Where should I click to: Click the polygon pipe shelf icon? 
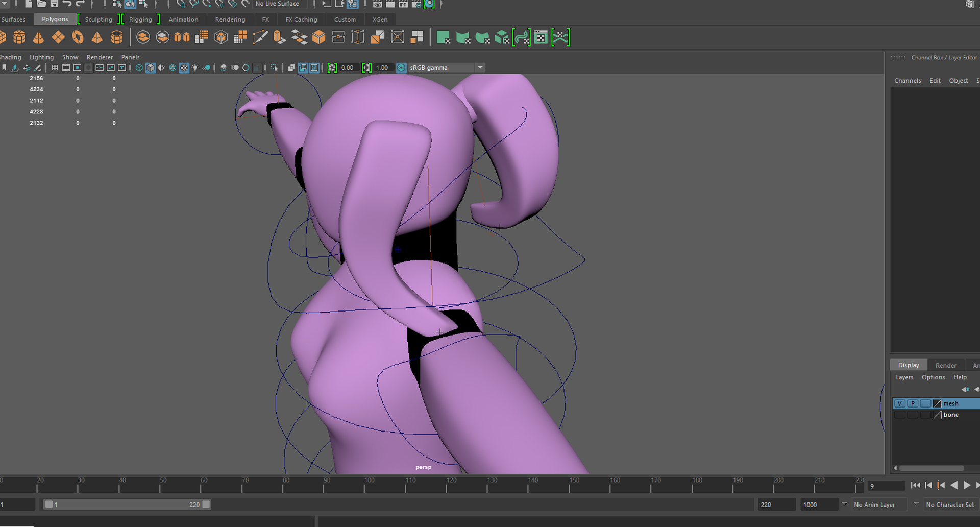tap(117, 37)
